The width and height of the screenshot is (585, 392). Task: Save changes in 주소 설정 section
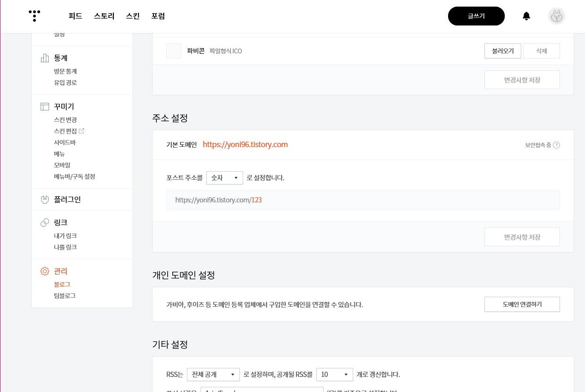522,237
